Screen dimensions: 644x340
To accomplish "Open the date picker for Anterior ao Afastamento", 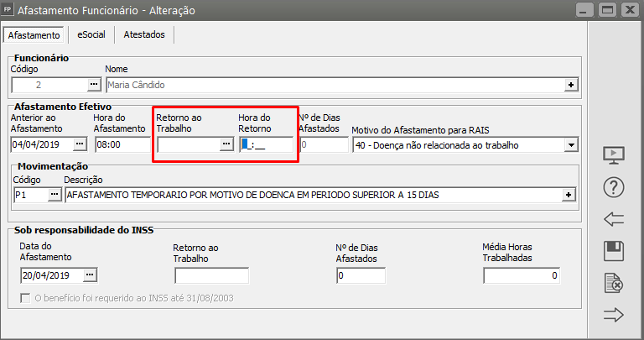I will click(80, 144).
